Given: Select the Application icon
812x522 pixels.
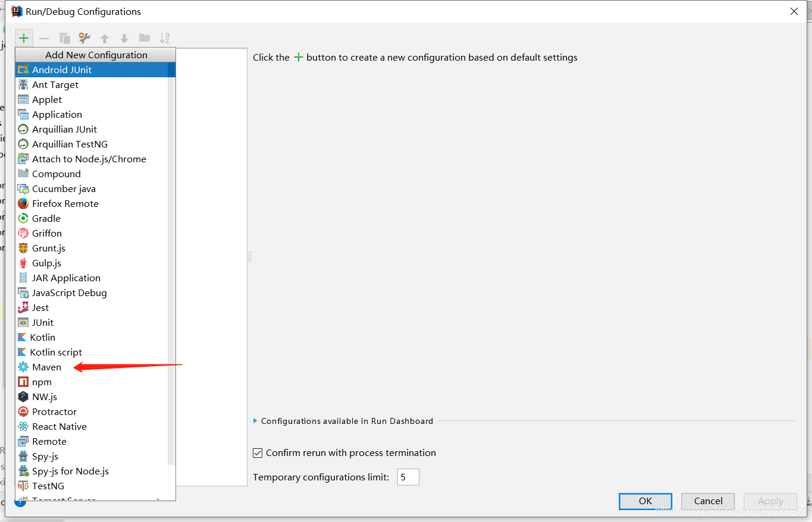Looking at the screenshot, I should 23,114.
